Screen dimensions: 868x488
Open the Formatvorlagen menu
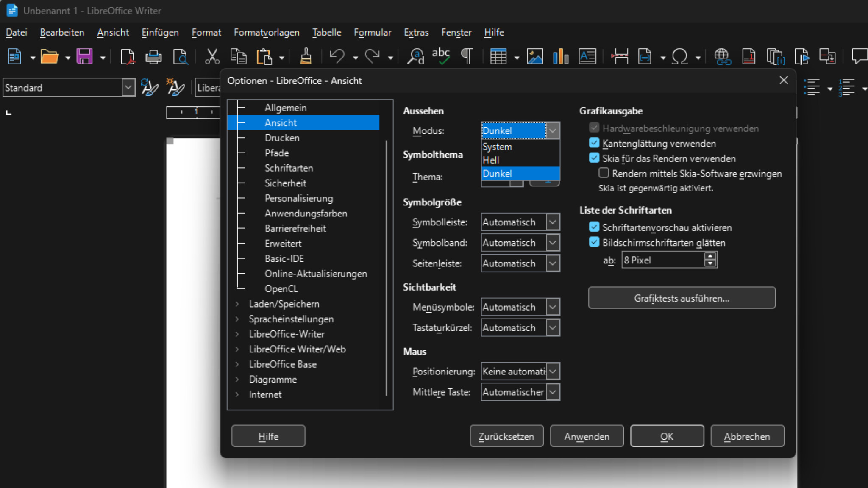pyautogui.click(x=266, y=32)
